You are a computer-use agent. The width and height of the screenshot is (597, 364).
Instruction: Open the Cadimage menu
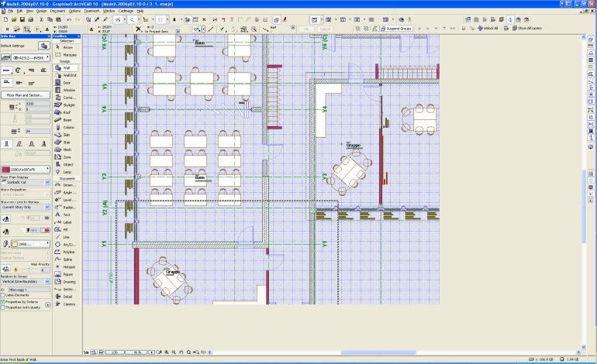pos(126,11)
